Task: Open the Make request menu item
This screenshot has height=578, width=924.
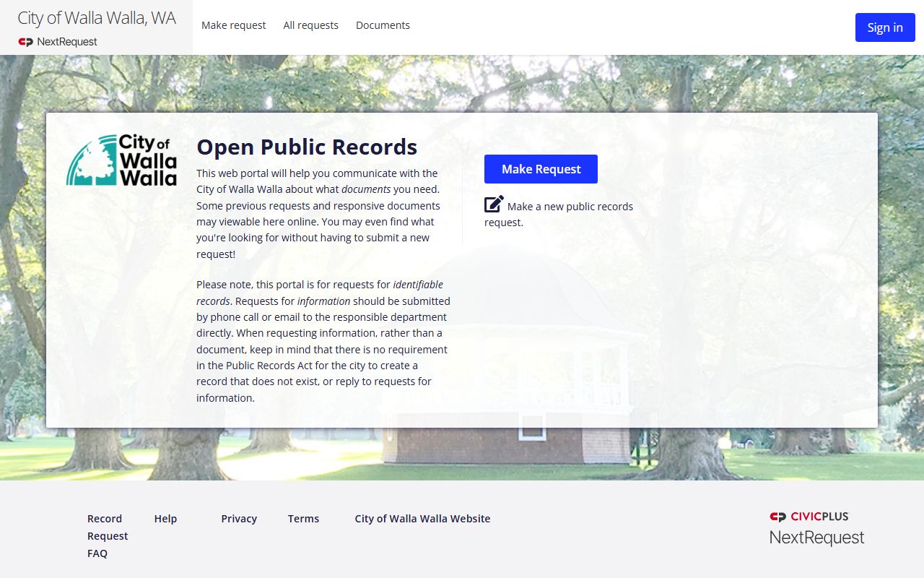Action: click(x=233, y=25)
